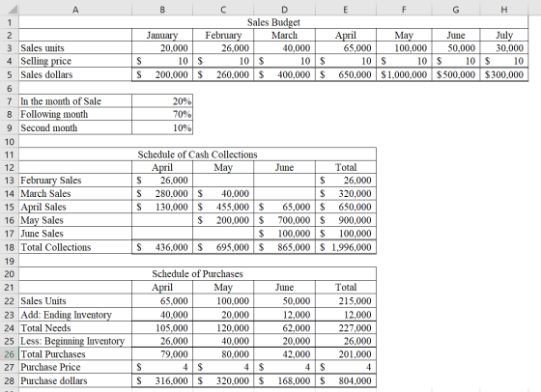
Task: Select Less: Beginning Inventory label
Action: (75, 341)
